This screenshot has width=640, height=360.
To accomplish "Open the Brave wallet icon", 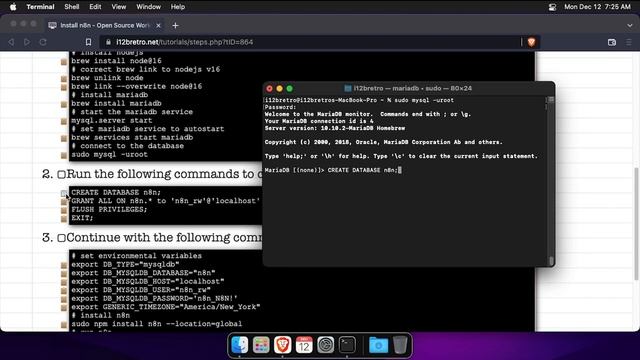I will (611, 42).
